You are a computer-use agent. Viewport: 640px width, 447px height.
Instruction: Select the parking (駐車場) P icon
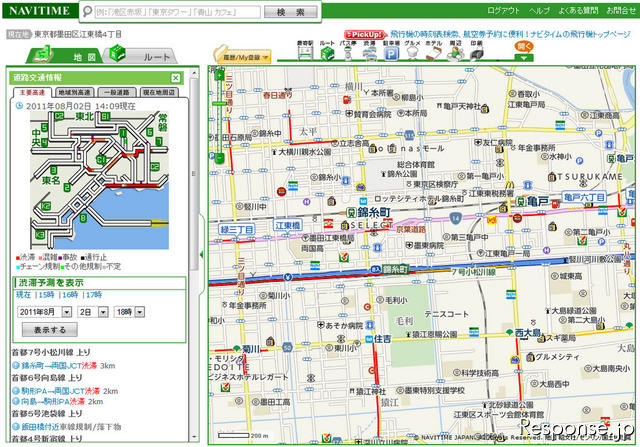click(x=391, y=53)
